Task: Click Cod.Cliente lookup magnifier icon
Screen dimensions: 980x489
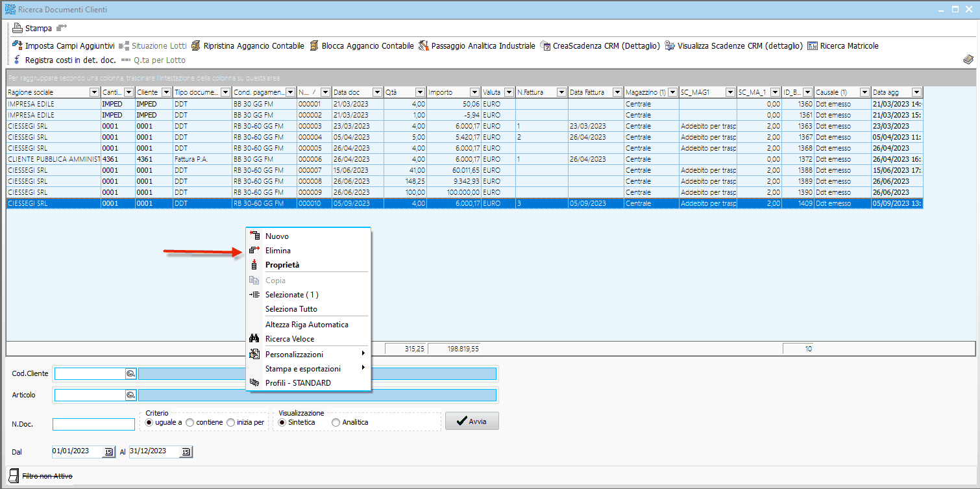Action: pos(130,373)
